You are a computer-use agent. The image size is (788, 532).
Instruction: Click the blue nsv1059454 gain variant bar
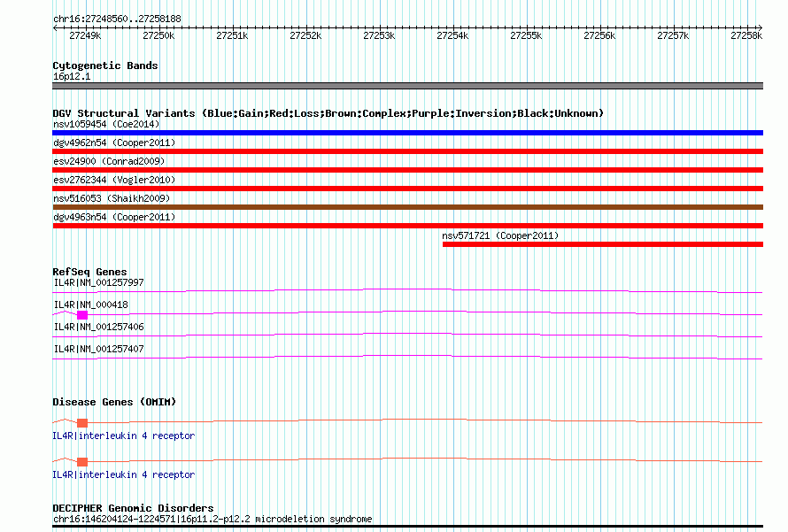click(407, 133)
